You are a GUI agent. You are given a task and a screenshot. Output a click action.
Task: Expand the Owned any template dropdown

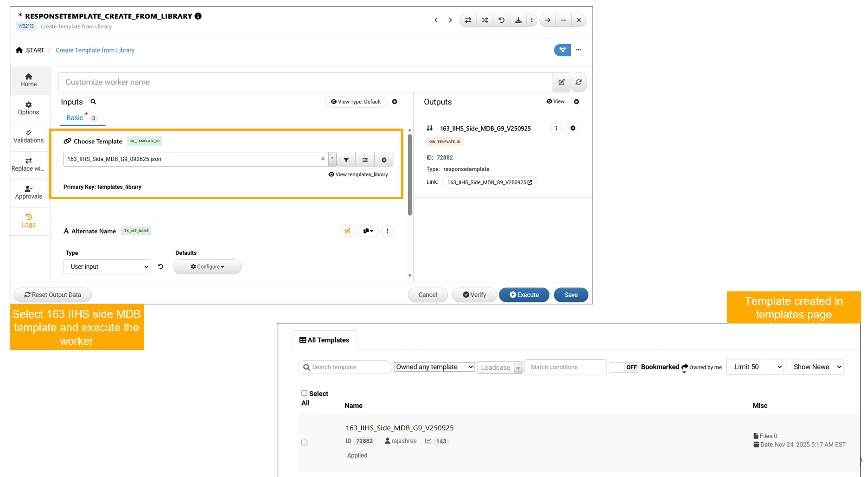tap(434, 367)
